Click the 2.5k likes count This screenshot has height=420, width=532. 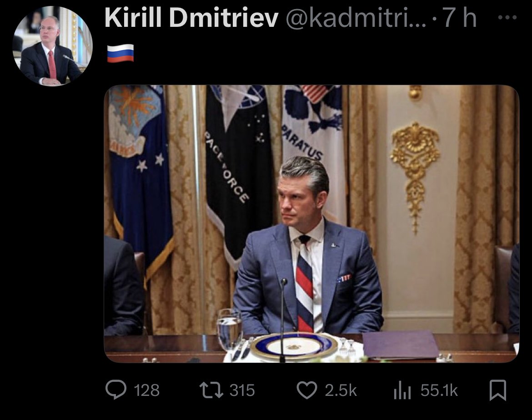[341, 390]
